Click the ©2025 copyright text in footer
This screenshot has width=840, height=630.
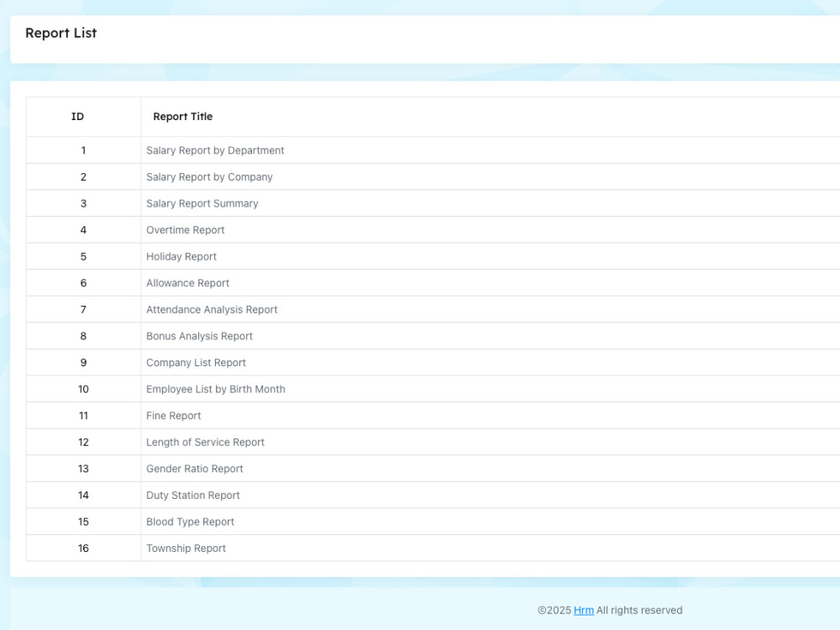554,610
